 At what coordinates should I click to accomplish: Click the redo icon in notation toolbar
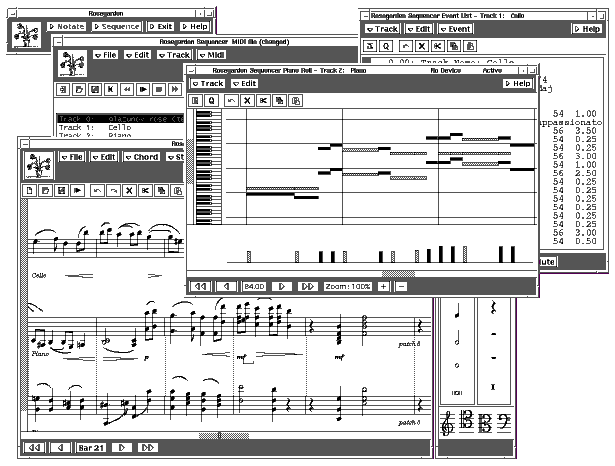pos(113,191)
